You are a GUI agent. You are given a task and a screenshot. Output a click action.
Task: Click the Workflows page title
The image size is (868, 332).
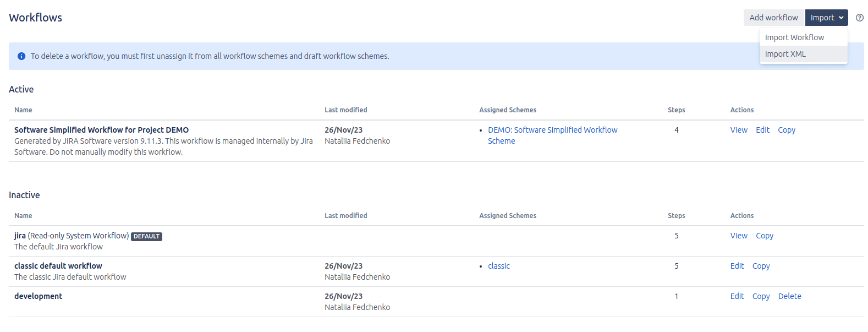[x=35, y=18]
